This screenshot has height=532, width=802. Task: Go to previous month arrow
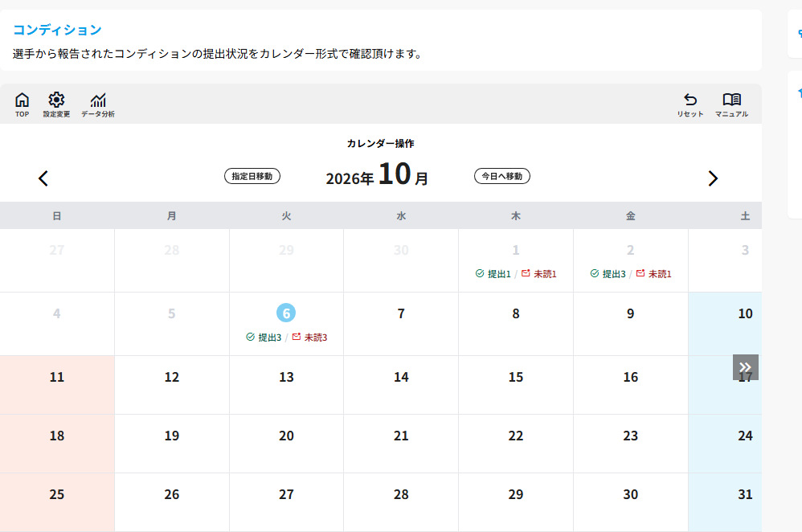tap(43, 178)
